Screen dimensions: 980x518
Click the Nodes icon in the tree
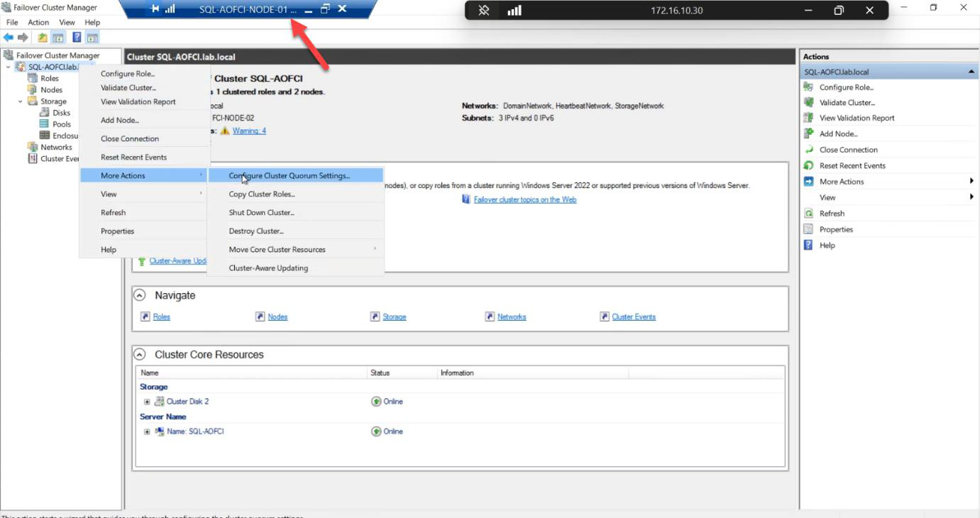coord(33,89)
